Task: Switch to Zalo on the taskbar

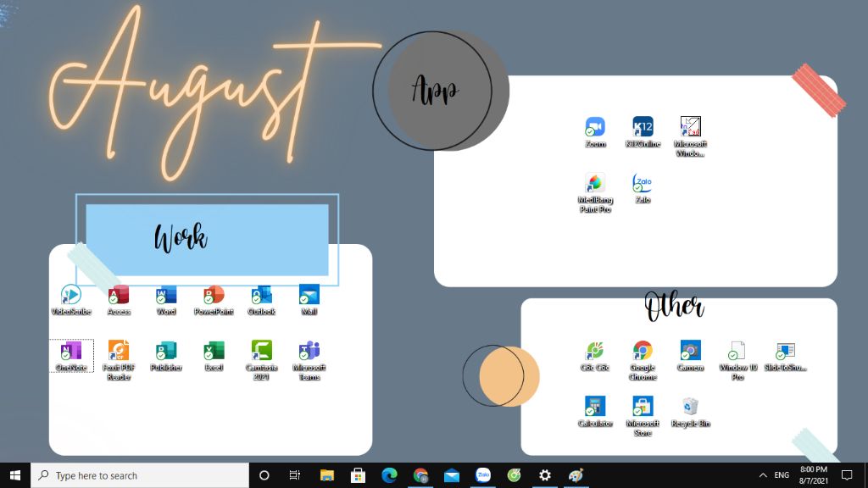Action: pos(482,475)
